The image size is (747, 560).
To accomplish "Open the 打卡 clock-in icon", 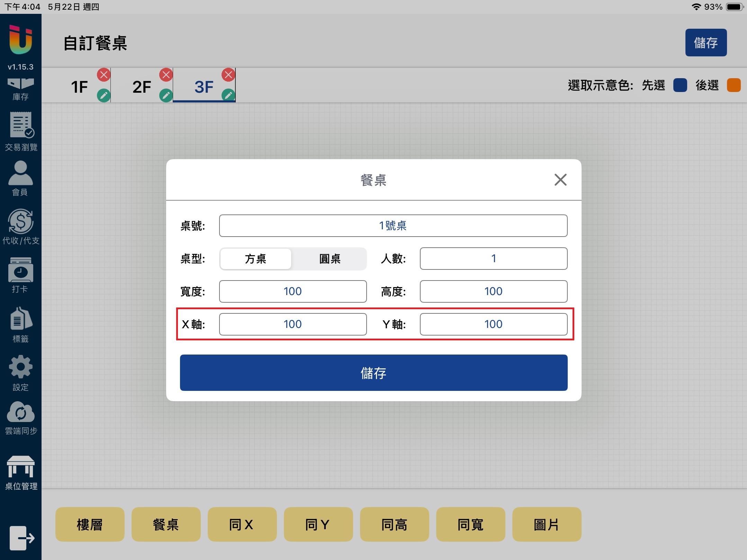I will 20,275.
